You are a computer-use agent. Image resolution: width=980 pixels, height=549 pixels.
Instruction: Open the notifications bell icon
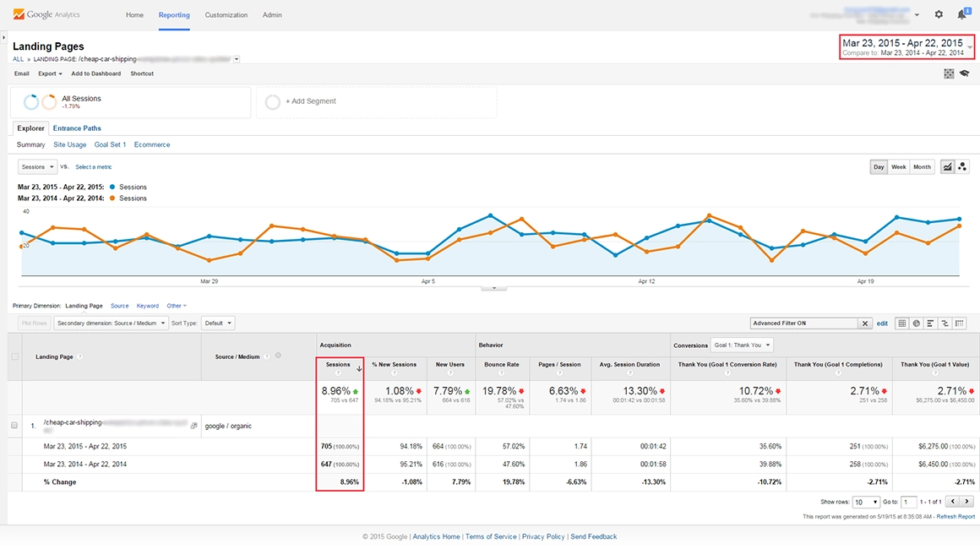[961, 14]
